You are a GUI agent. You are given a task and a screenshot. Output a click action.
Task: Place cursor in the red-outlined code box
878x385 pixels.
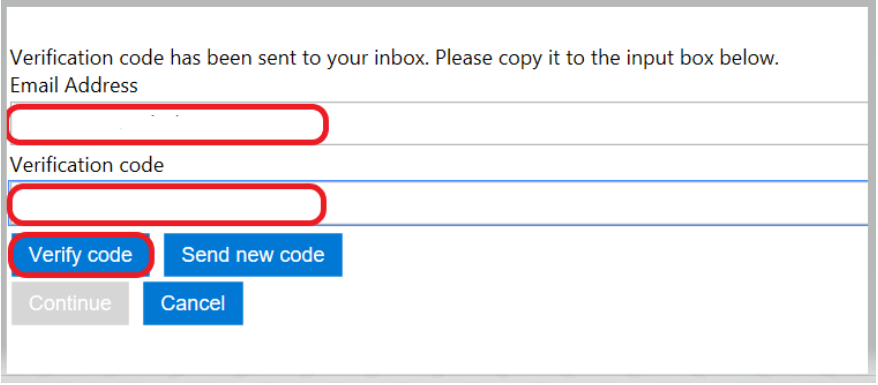(x=167, y=204)
